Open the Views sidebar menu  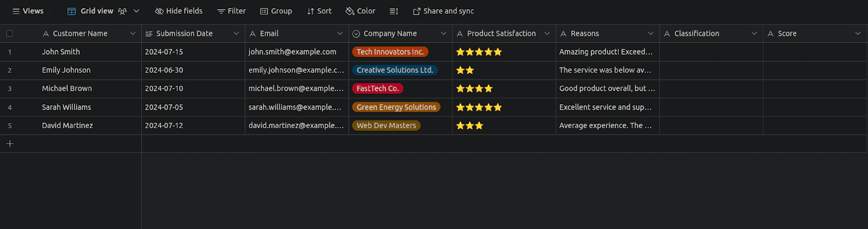28,11
